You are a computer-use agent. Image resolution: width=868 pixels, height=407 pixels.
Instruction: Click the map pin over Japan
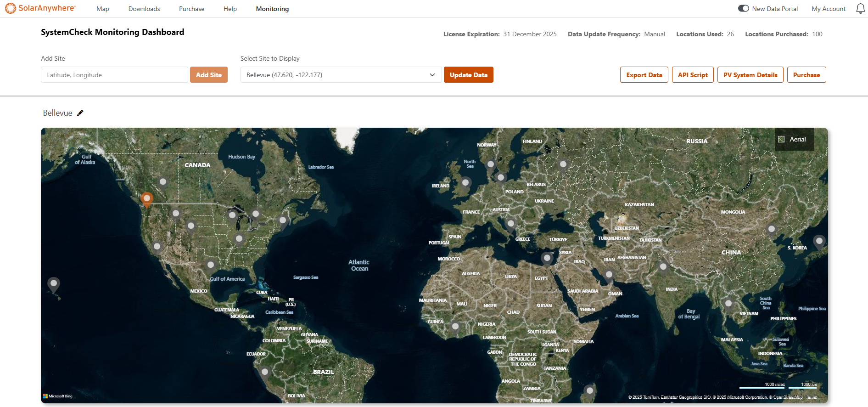[x=819, y=241]
